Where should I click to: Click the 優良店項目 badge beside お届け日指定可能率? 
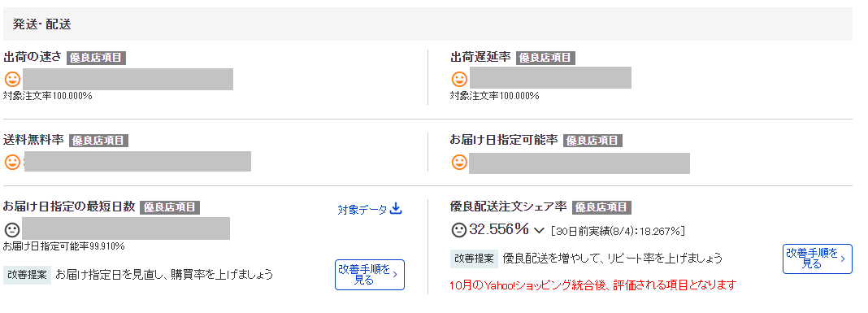pyautogui.click(x=592, y=141)
